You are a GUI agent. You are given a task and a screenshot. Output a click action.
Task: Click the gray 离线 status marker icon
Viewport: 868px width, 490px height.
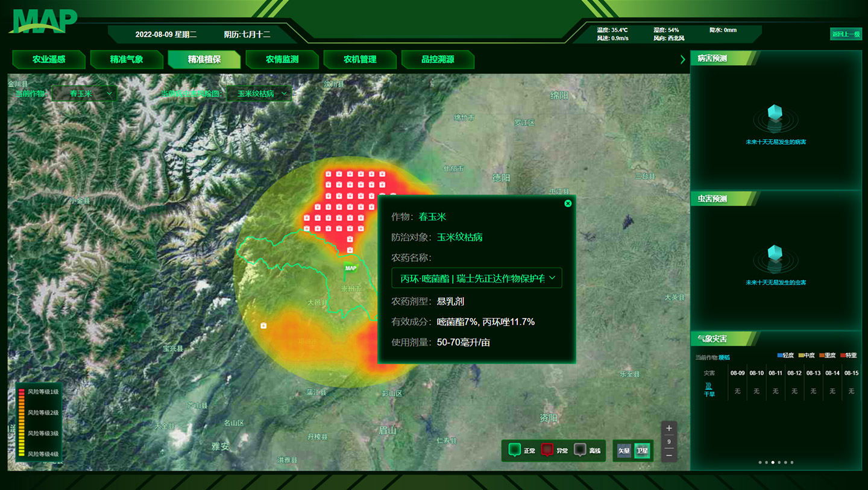tap(580, 450)
